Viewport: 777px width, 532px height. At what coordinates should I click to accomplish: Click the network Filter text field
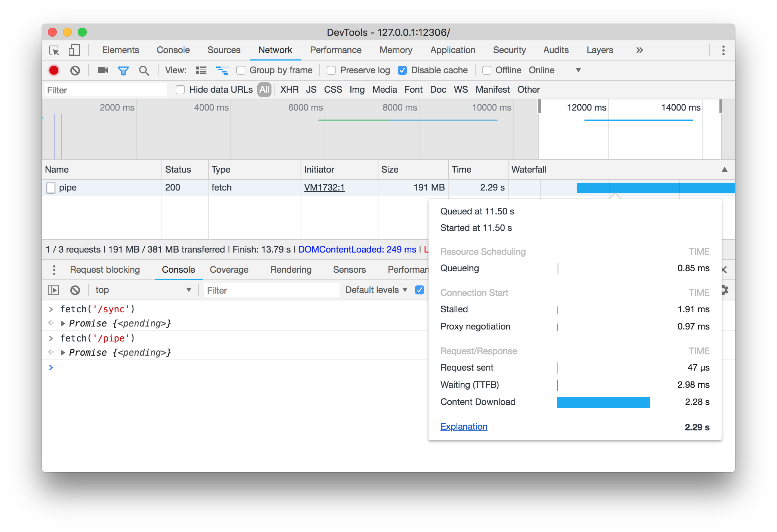105,90
